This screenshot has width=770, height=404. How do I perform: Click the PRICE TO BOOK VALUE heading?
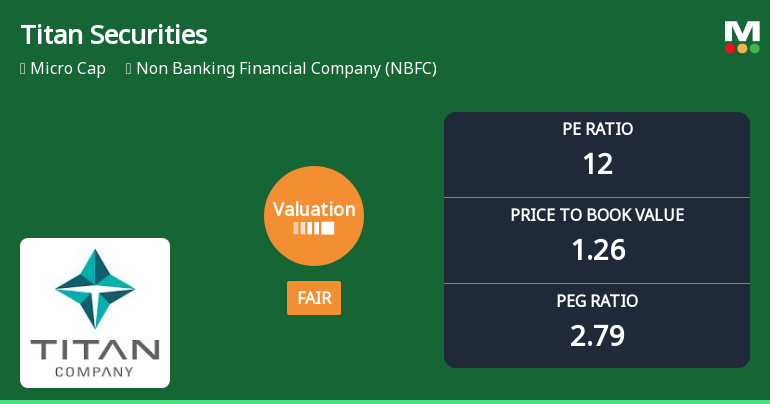click(597, 215)
